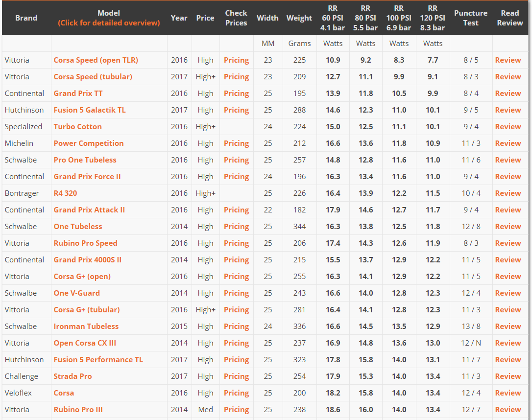Sort table by Weight column header
This screenshot has width=532, height=420.
(x=299, y=18)
